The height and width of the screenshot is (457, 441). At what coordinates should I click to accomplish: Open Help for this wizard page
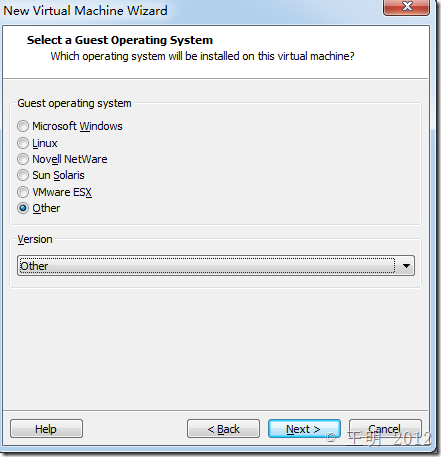[46, 429]
